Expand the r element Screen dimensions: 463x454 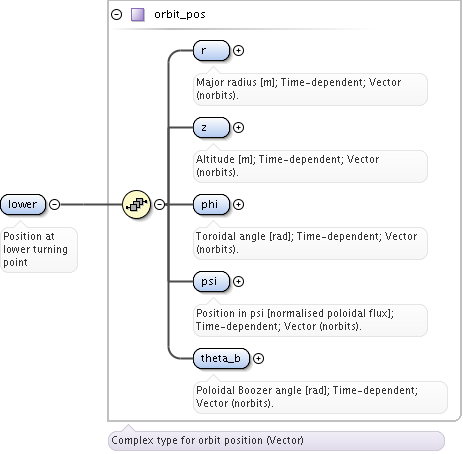pyautogui.click(x=238, y=50)
